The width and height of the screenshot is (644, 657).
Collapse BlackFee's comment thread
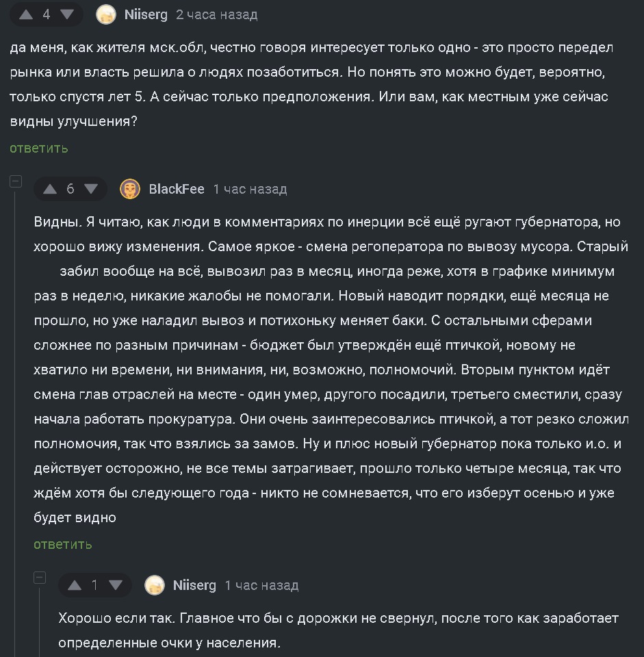(16, 181)
